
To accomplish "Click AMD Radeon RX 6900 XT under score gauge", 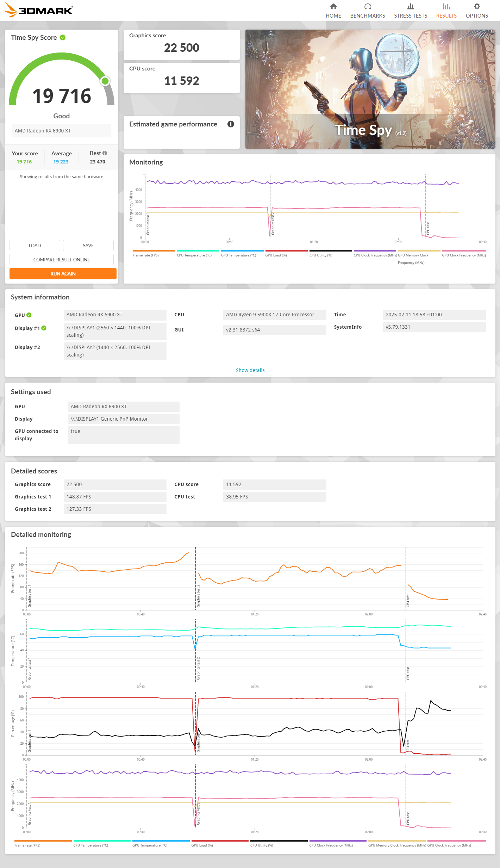I will point(61,131).
